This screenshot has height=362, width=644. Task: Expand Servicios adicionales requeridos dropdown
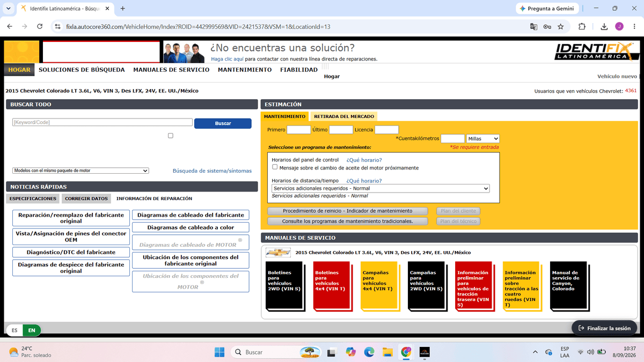(380, 188)
